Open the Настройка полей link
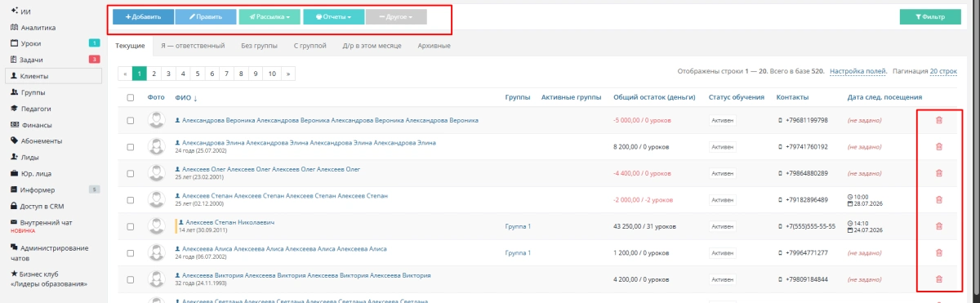Image resolution: width=980 pixels, height=303 pixels. pos(858,72)
